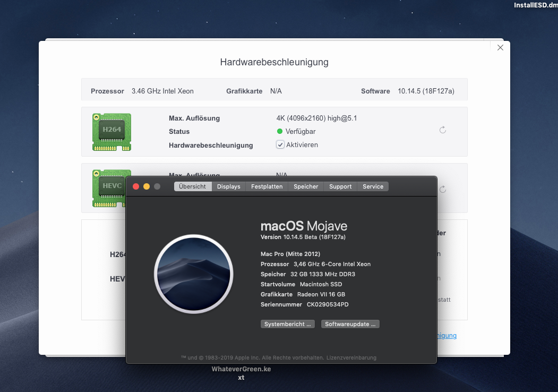This screenshot has height=392, width=558.
Task: Refresh the H264 hardware status
Action: click(x=442, y=130)
